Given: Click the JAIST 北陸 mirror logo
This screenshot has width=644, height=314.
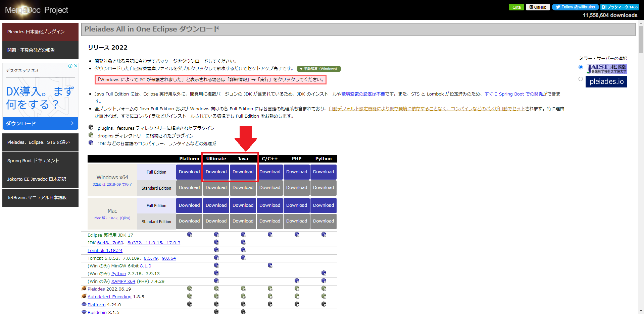Looking at the screenshot, I should 606,69.
